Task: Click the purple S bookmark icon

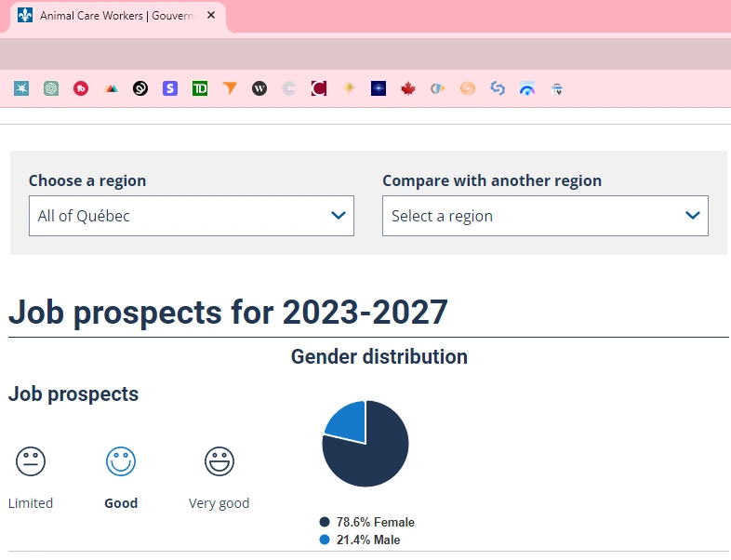Action: click(170, 88)
